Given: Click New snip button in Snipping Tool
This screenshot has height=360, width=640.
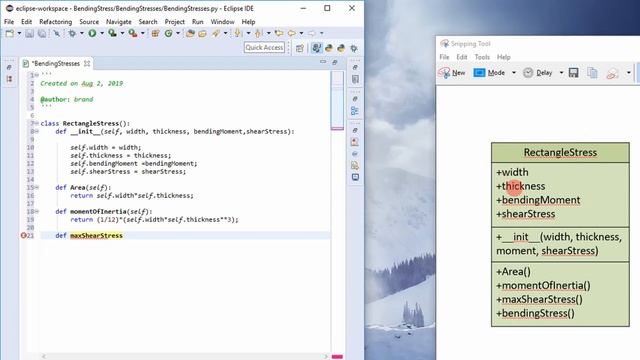Looking at the screenshot, I should pos(452,73).
